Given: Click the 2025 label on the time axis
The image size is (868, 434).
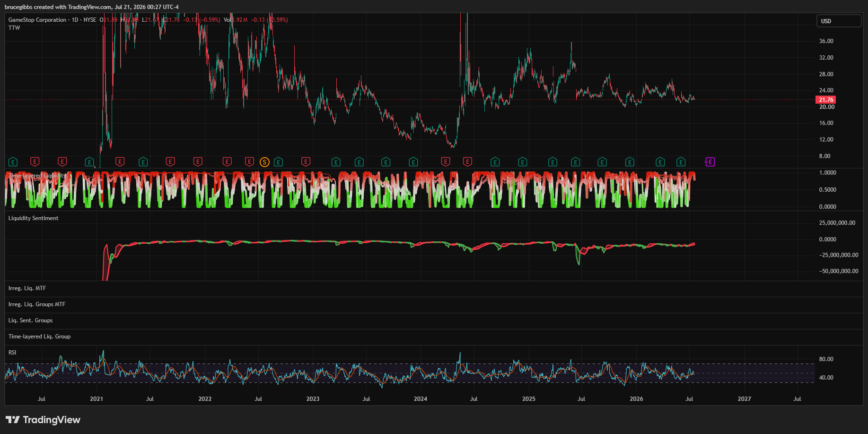Looking at the screenshot, I should (x=529, y=399).
